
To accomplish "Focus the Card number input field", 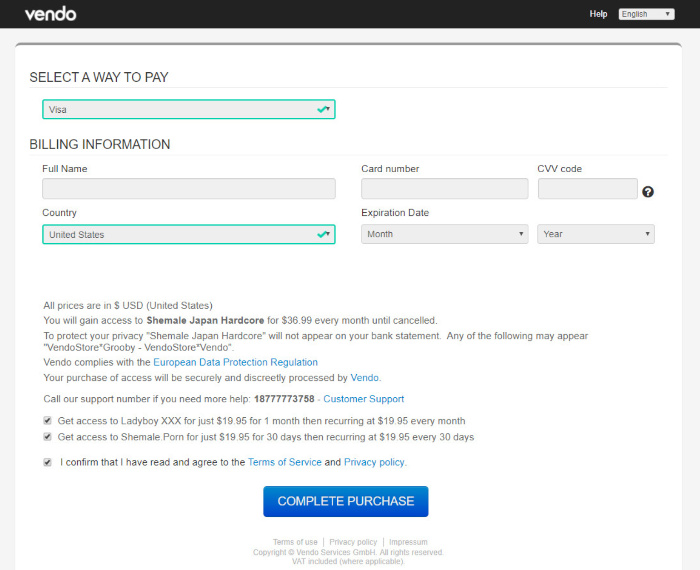I will [444, 188].
